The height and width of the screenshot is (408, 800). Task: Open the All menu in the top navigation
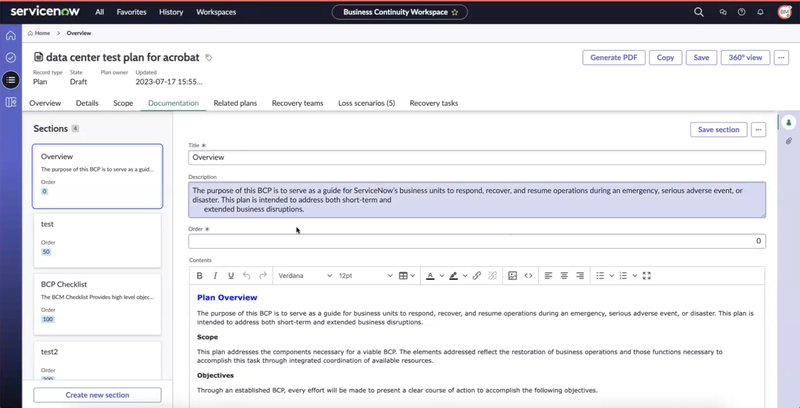(x=99, y=12)
